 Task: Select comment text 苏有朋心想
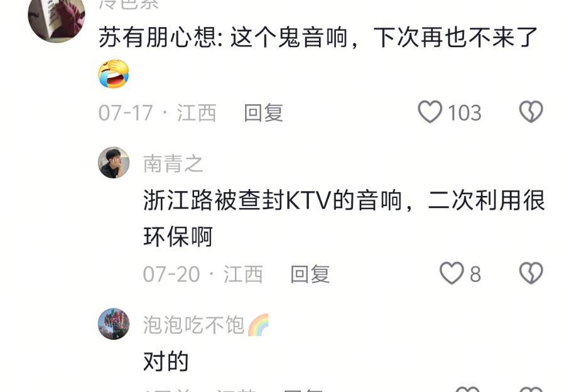pos(158,38)
